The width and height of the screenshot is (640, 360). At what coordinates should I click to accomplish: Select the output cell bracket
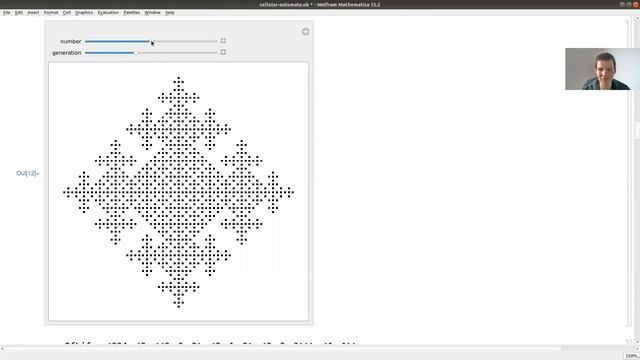pos(628,173)
